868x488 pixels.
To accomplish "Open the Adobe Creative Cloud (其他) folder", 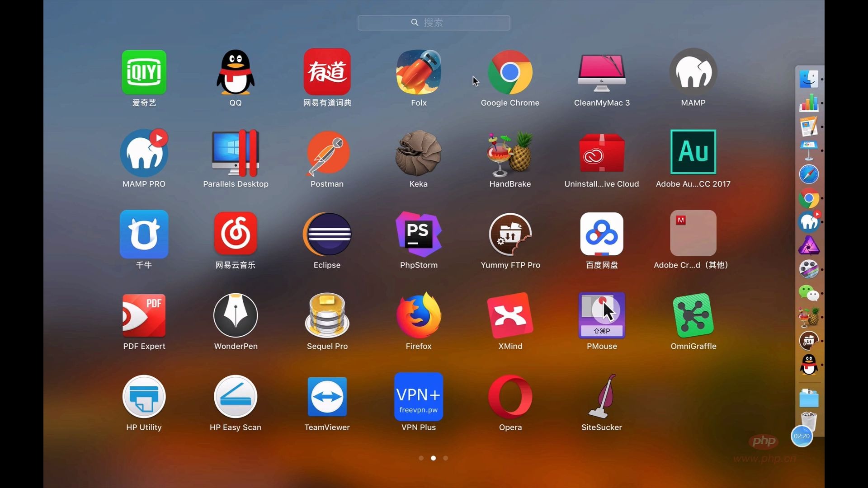I will [693, 233].
